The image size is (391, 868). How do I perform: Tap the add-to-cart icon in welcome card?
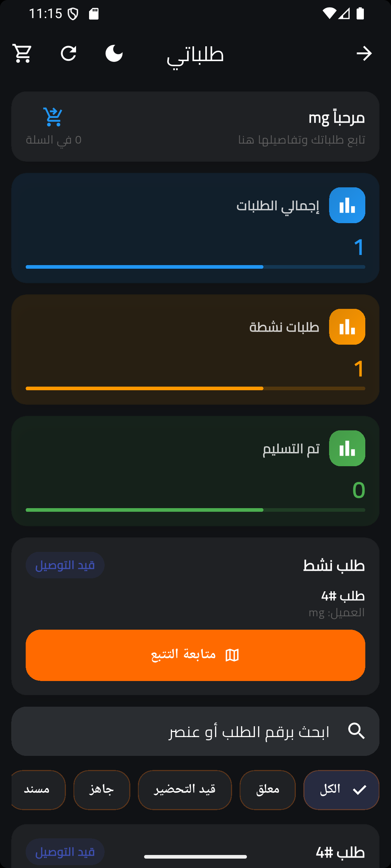point(53,117)
